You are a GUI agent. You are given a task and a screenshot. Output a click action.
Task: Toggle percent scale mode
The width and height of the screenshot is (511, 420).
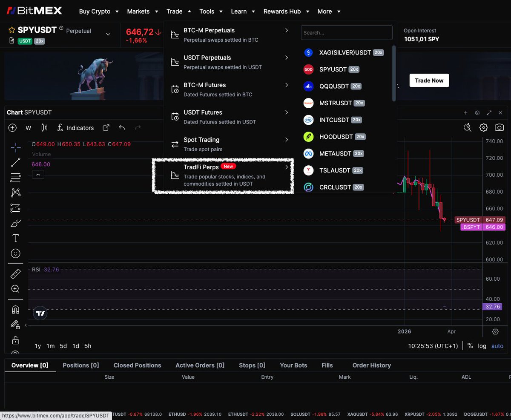click(470, 346)
